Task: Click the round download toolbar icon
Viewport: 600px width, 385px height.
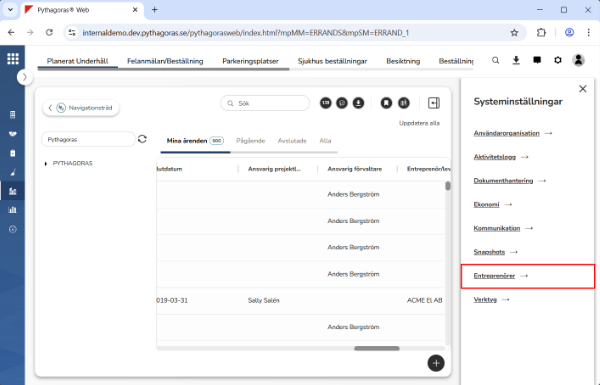Action: tap(359, 103)
